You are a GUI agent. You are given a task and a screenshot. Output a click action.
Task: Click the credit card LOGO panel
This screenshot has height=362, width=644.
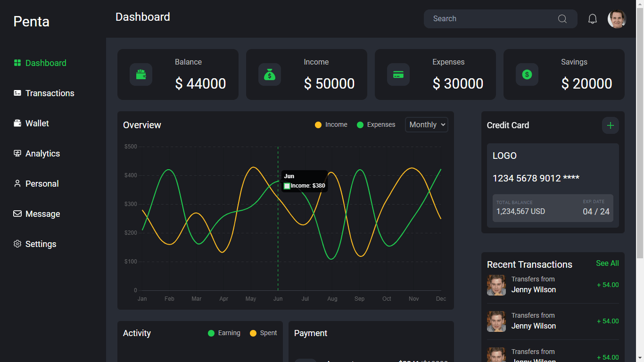553,186
